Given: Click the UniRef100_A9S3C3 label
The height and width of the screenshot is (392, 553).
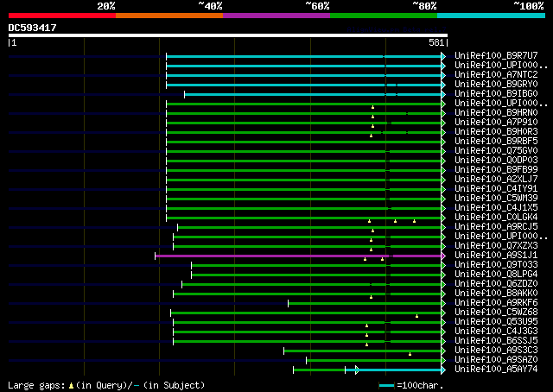Looking at the screenshot, I should [496, 351].
